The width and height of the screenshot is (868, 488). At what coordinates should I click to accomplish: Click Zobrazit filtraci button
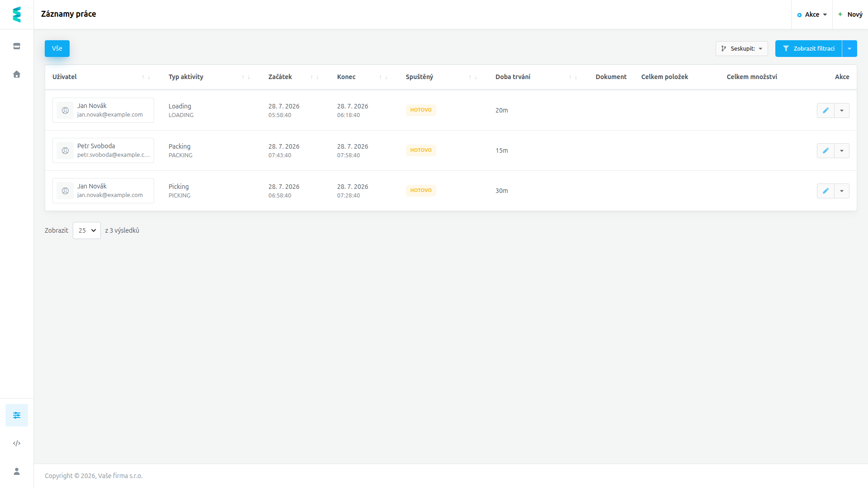pos(809,48)
